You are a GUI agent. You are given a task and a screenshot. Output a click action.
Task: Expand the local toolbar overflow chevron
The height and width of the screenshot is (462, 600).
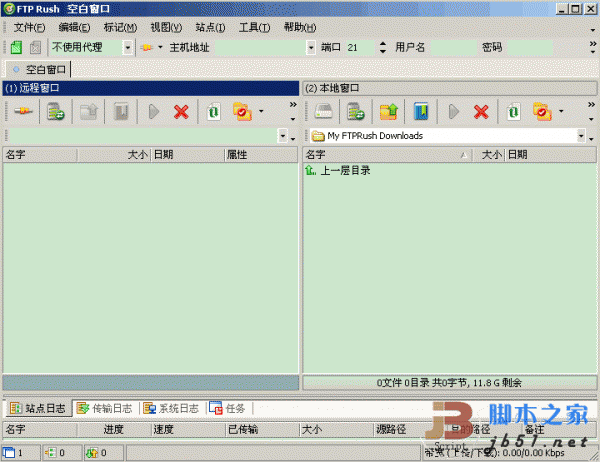click(x=591, y=104)
